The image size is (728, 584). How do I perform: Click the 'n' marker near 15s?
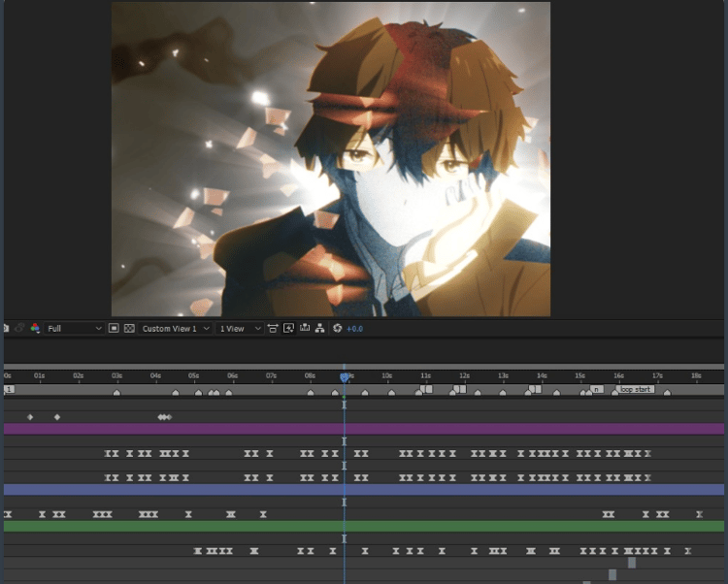point(597,389)
